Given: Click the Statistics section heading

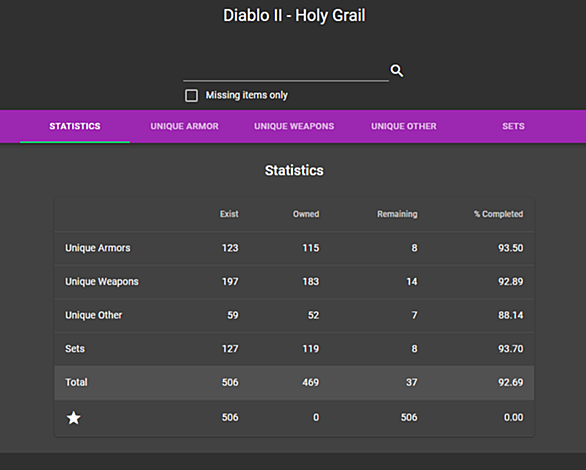Looking at the screenshot, I should point(294,170).
